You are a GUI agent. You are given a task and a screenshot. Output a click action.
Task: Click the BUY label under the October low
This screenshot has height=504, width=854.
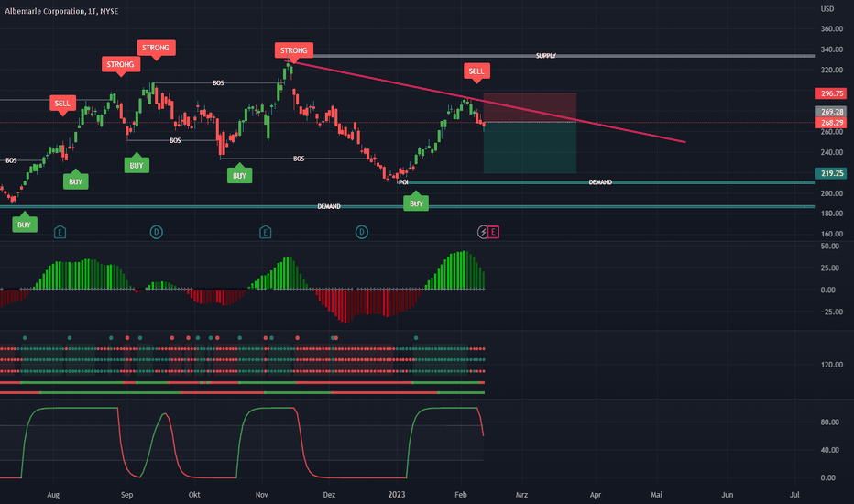coord(240,174)
